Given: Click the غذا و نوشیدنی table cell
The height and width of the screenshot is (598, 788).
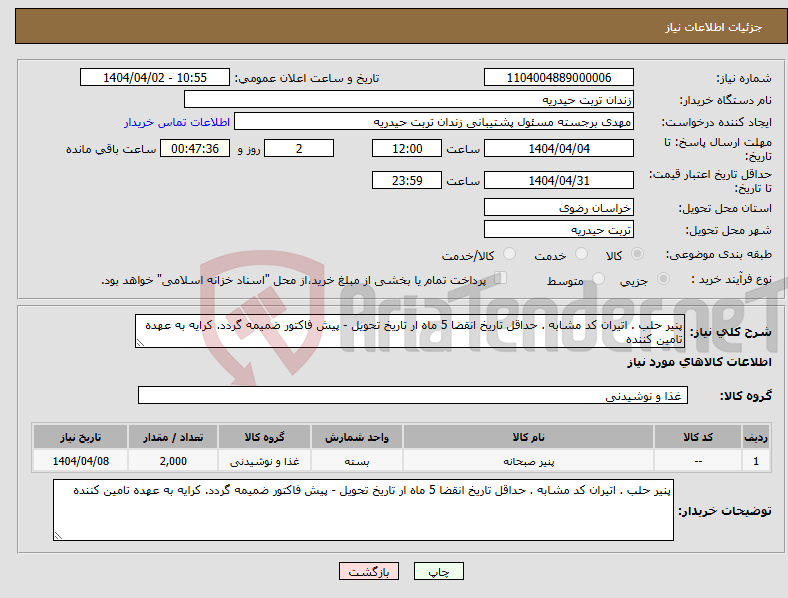Looking at the screenshot, I should click(x=264, y=461).
